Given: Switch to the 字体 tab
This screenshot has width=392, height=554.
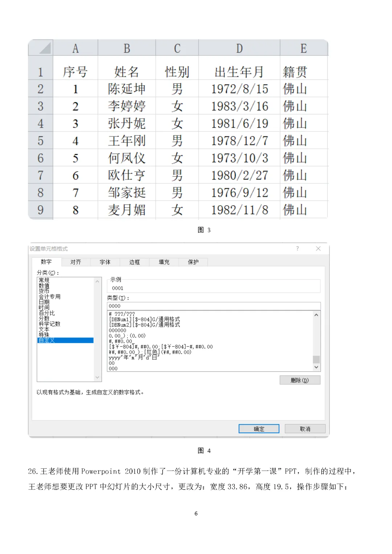Looking at the screenshot, I should pyautogui.click(x=105, y=262).
